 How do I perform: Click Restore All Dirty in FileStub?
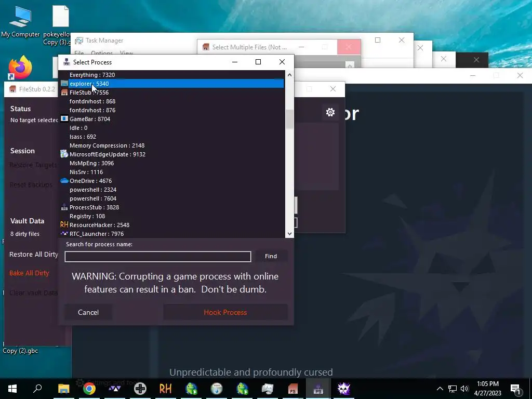point(34,254)
